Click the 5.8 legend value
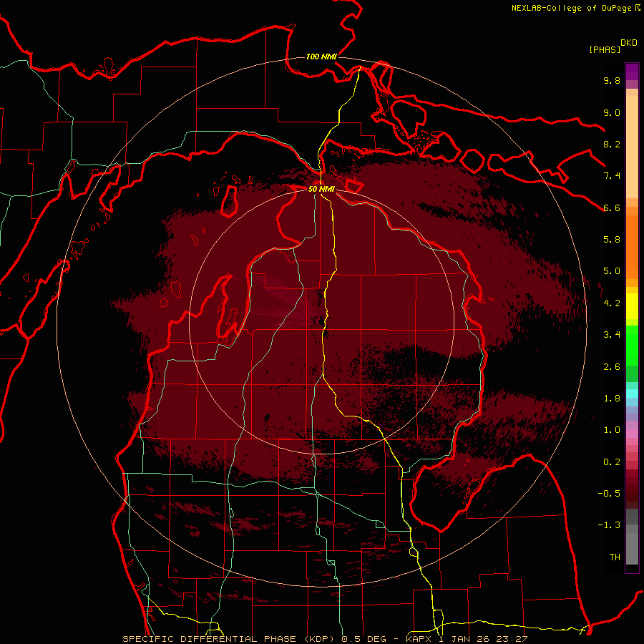This screenshot has height=644, width=644. coord(612,240)
